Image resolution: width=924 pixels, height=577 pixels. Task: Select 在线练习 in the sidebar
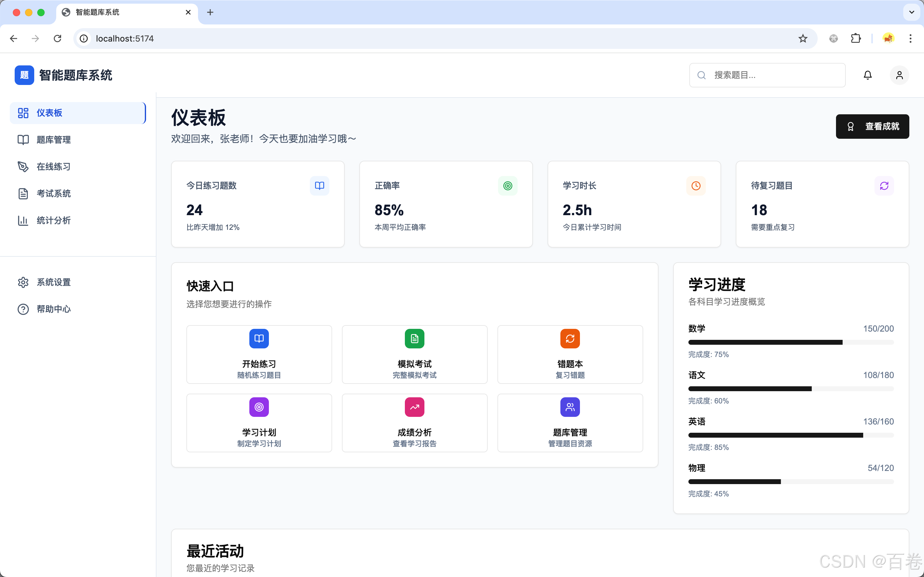click(53, 166)
